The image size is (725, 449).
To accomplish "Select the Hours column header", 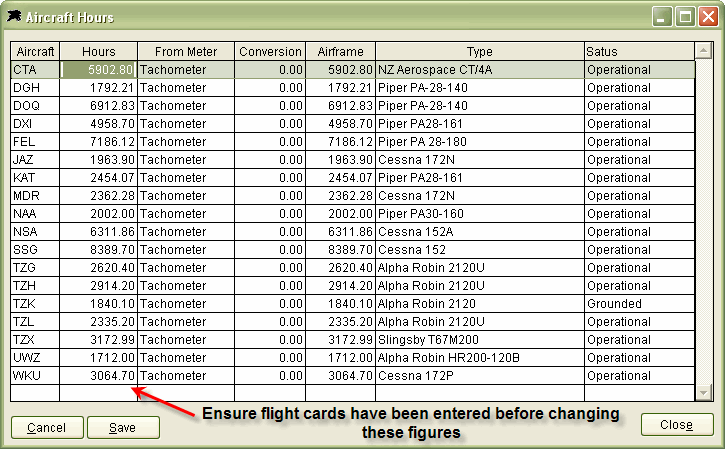I will [x=98, y=51].
